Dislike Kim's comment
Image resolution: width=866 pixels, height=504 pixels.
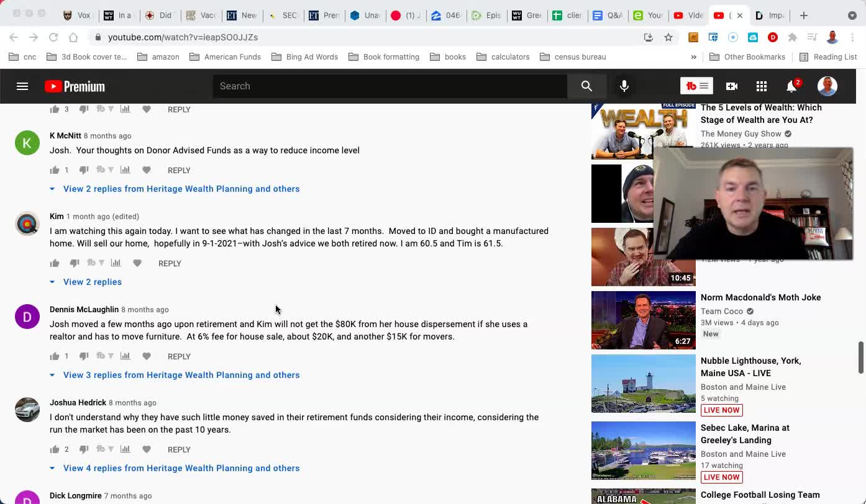coord(75,263)
